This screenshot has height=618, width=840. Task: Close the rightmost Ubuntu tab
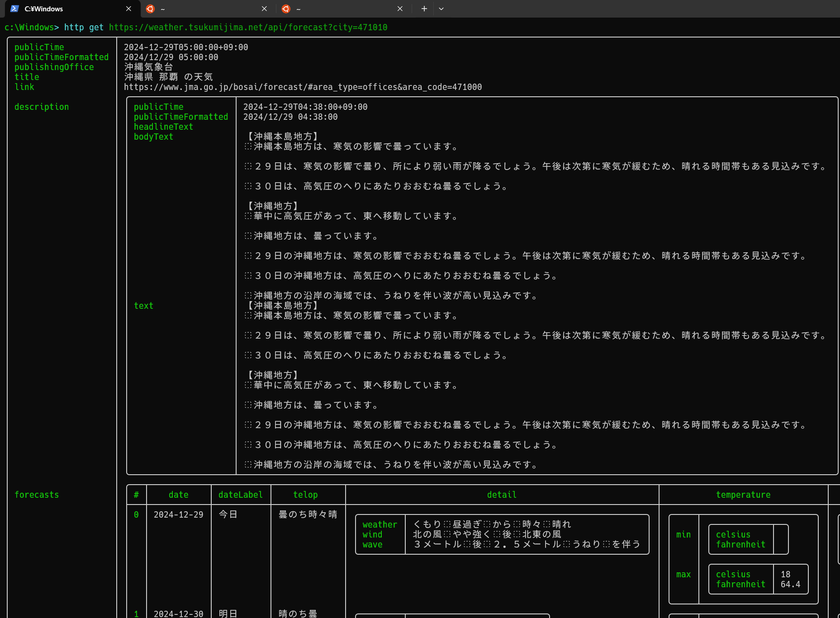coord(400,9)
